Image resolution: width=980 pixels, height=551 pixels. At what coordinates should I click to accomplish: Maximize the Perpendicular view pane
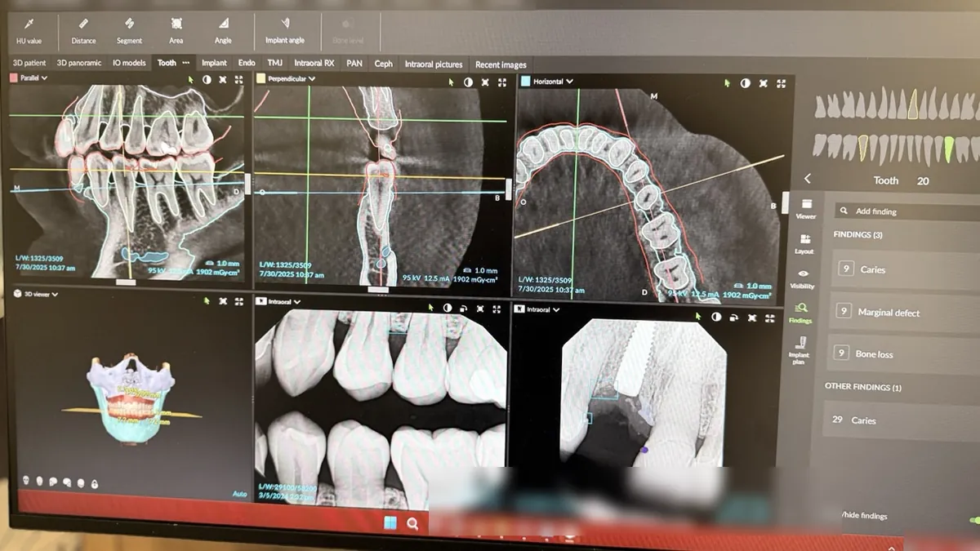(502, 82)
